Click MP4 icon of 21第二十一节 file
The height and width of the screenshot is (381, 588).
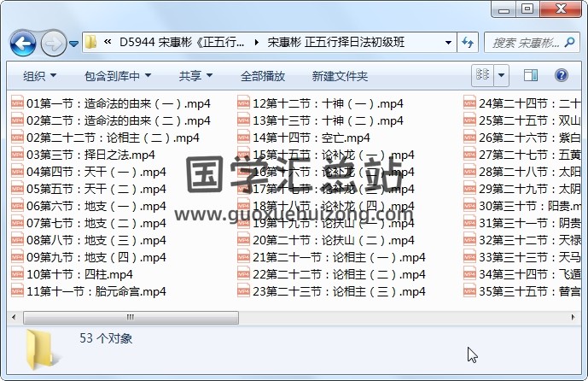(x=243, y=257)
